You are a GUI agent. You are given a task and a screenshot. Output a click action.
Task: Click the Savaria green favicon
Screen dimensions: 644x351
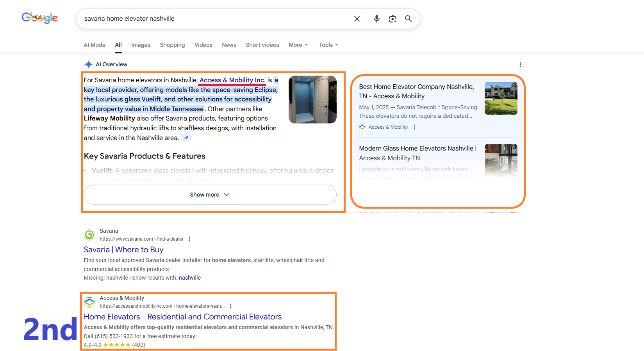click(x=89, y=235)
